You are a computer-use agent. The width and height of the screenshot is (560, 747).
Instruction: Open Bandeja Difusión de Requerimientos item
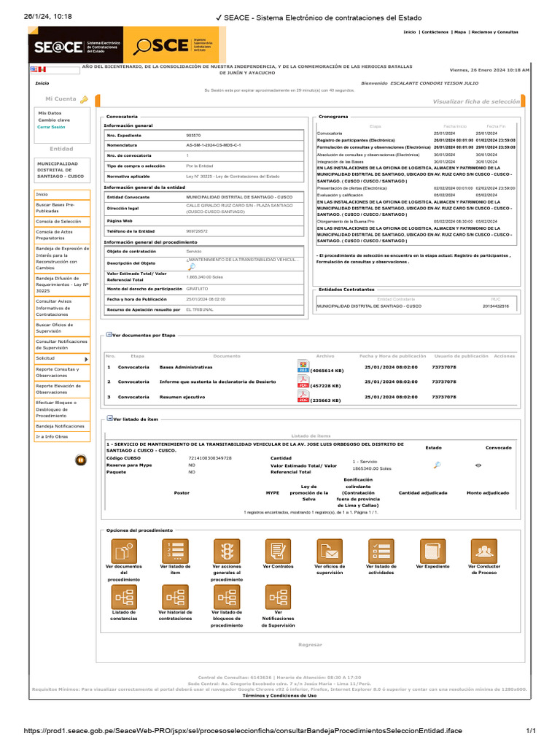62,285
